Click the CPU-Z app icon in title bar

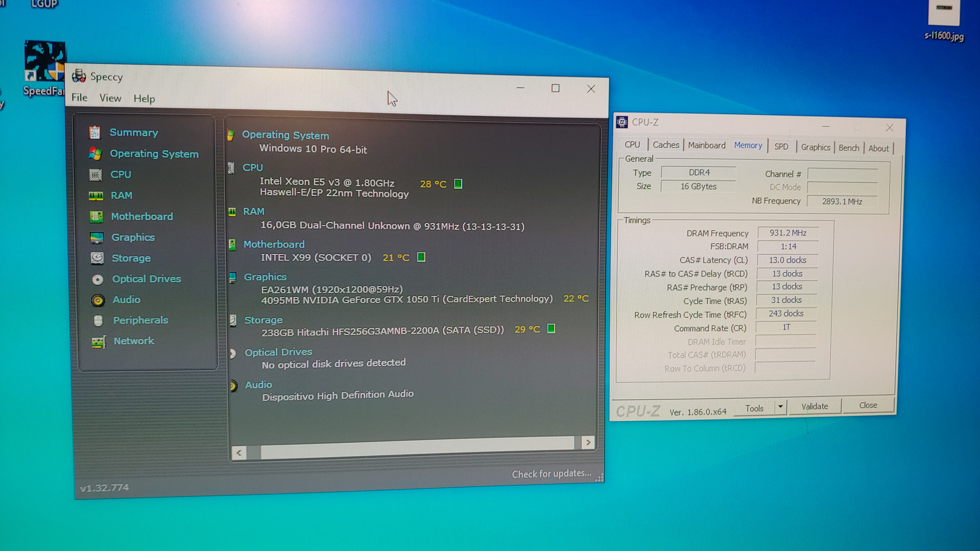(622, 122)
